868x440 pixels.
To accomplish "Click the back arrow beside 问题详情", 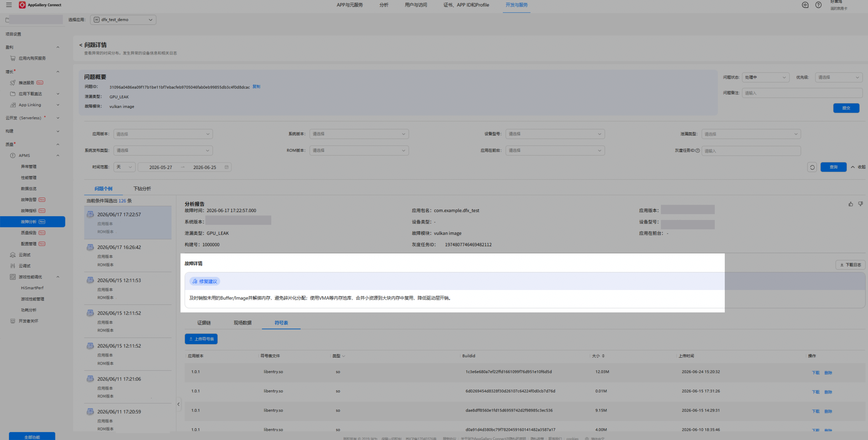I will (81, 45).
